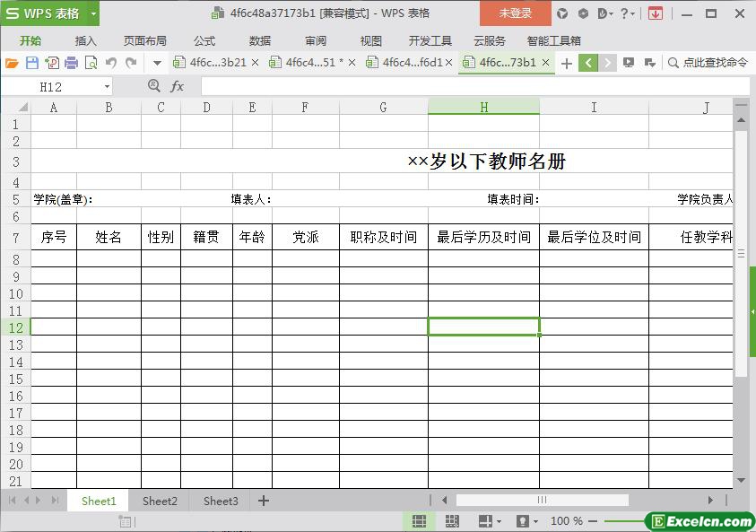
Task: Open the Name Box dropdown next to H12
Action: coord(107,87)
